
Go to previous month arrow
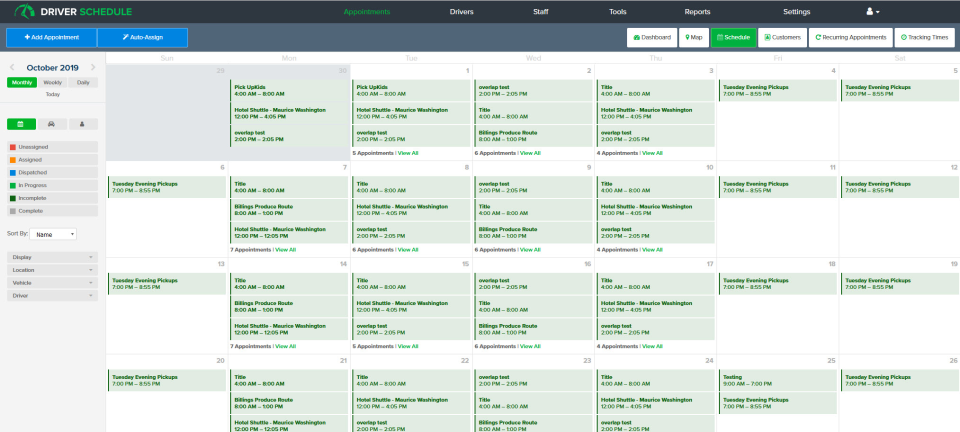tap(12, 68)
